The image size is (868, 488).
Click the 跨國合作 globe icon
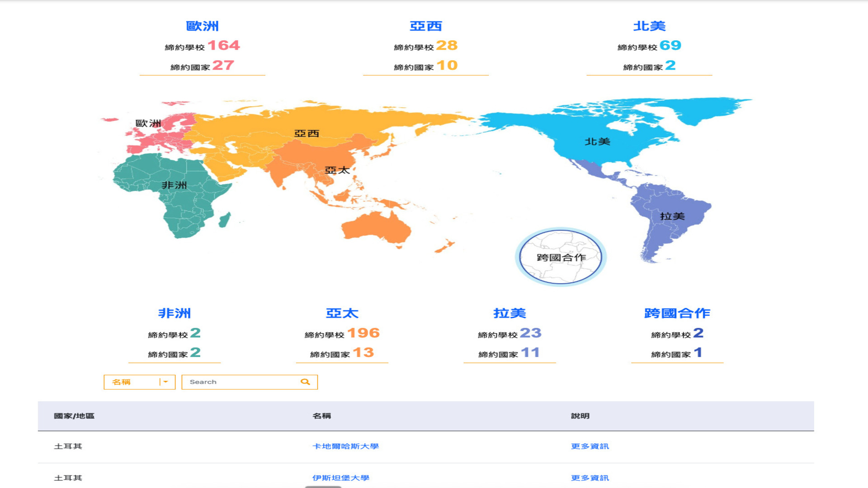[561, 257]
